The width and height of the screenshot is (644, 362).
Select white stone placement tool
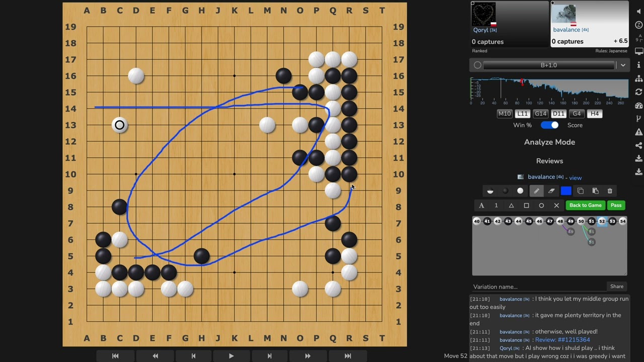click(x=520, y=191)
